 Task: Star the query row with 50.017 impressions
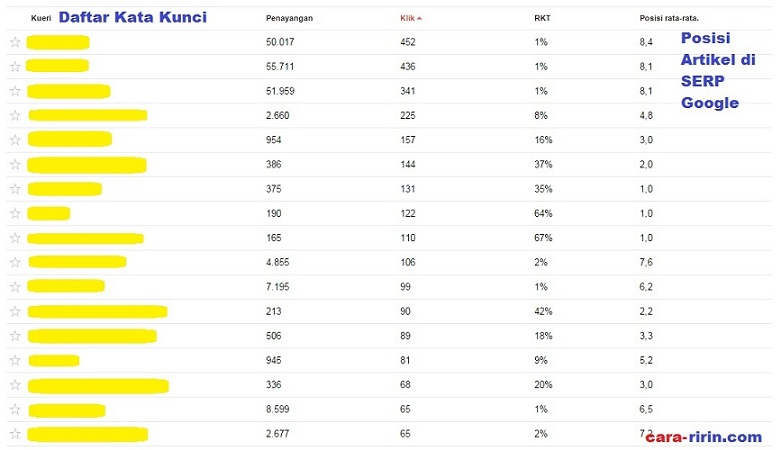[x=15, y=42]
